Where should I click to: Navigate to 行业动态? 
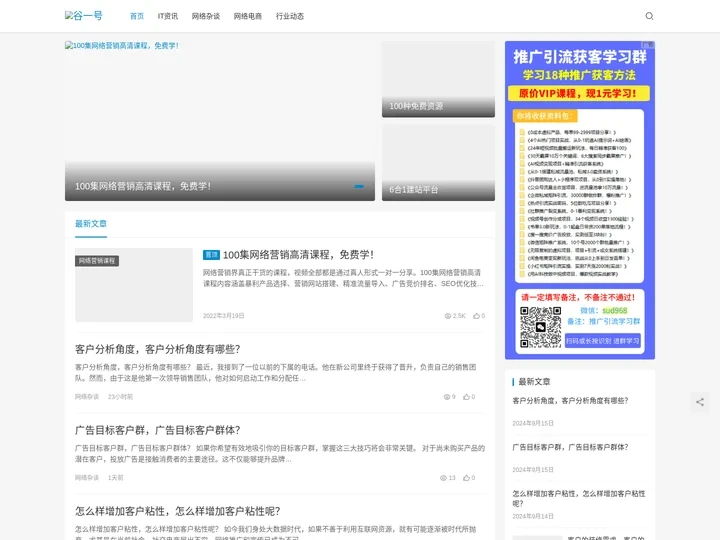tap(290, 16)
